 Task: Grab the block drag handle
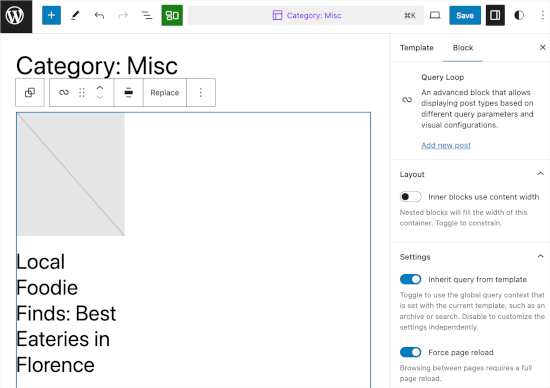[82, 93]
